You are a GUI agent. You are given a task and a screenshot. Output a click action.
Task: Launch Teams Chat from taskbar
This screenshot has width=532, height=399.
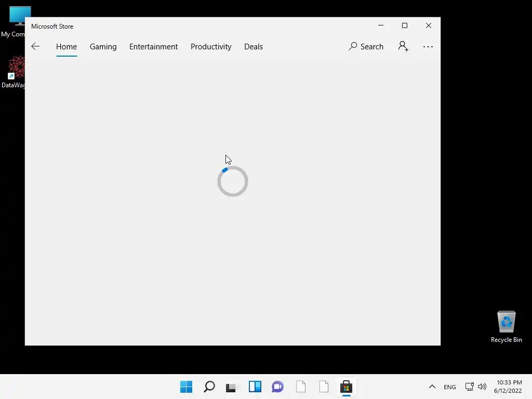pos(277,387)
